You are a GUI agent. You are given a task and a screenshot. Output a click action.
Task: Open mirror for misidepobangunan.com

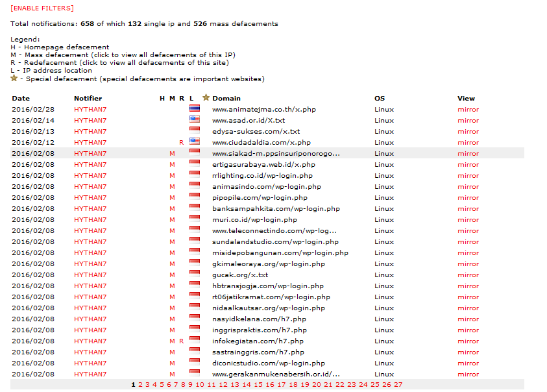pyautogui.click(x=468, y=252)
